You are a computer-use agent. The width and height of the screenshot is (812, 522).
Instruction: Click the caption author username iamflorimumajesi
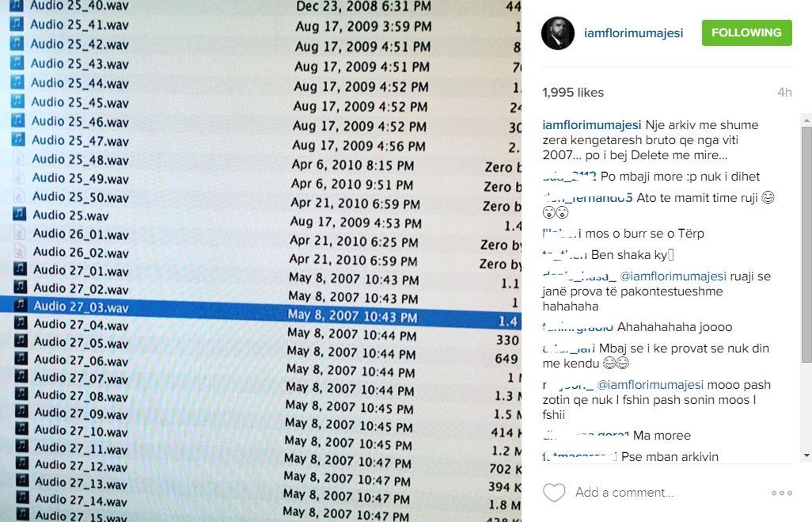(592, 125)
